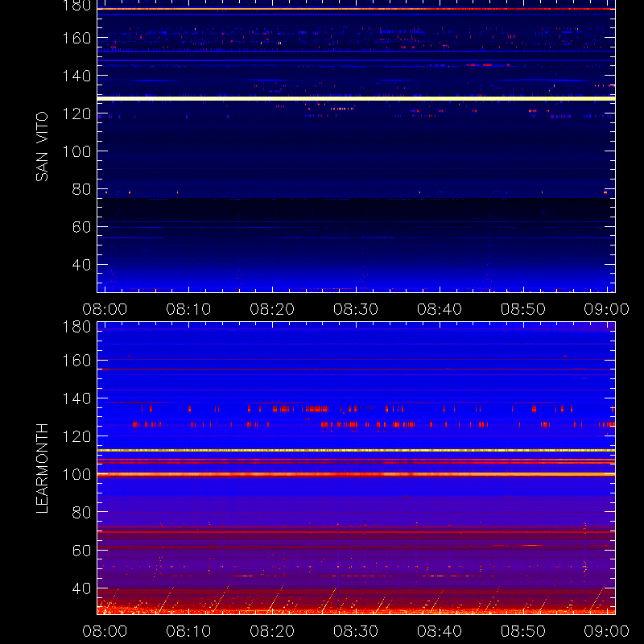Click 09:00 time label below San Vito plot
Viewport: 644px width, 644px height.
pos(607,309)
